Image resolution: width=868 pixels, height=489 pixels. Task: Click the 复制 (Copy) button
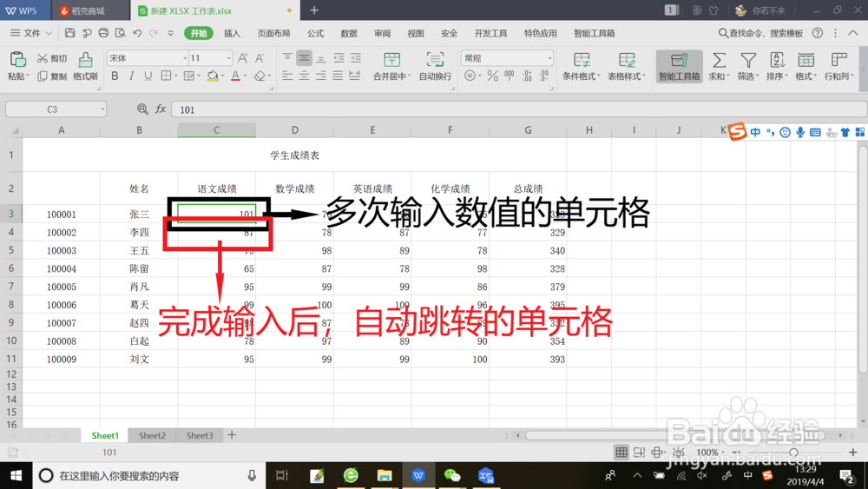[51, 76]
